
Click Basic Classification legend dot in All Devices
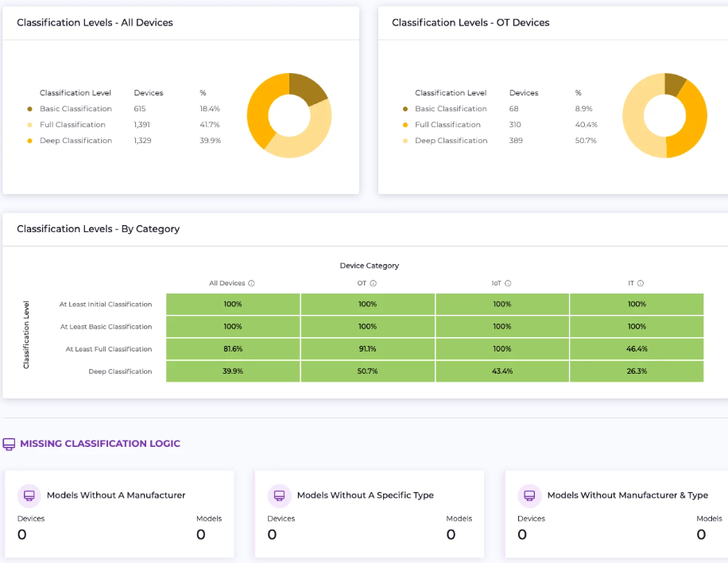30,109
